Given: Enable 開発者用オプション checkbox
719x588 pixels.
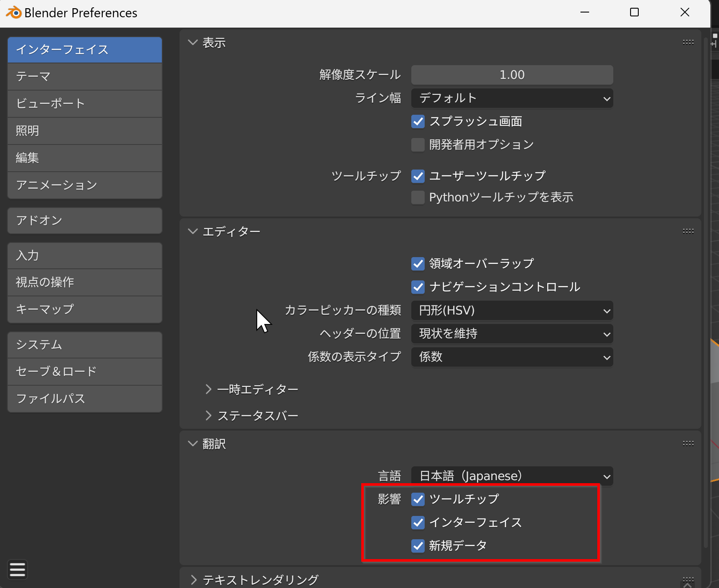Looking at the screenshot, I should pyautogui.click(x=418, y=145).
